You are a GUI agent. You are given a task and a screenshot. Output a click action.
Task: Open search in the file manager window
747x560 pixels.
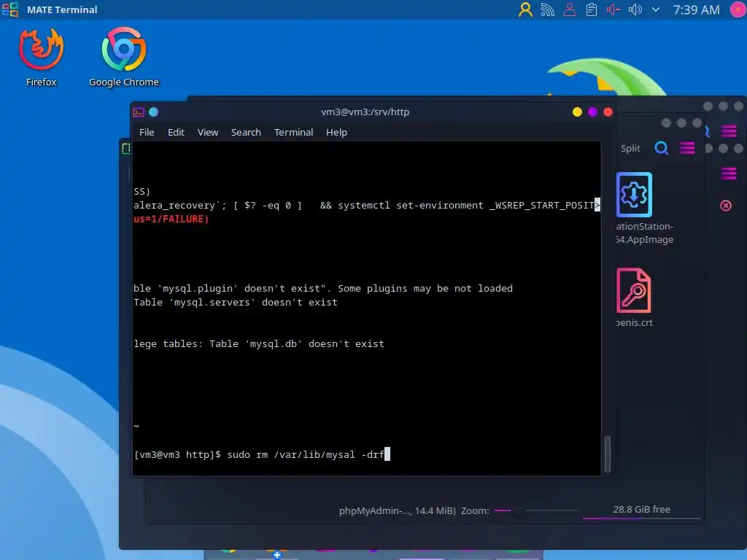(x=661, y=148)
